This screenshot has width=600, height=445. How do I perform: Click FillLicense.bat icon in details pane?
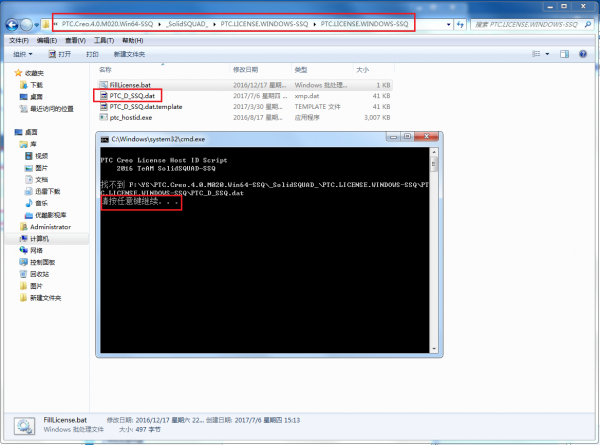click(x=25, y=425)
